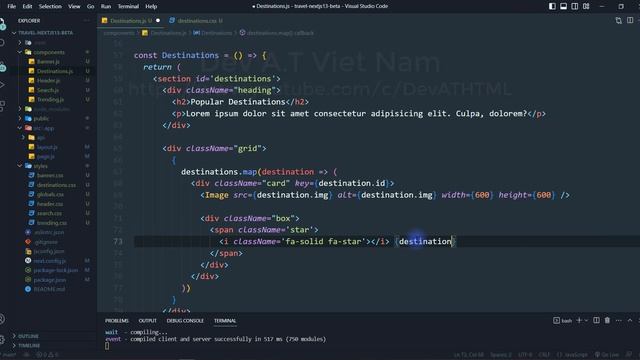Toggle bottom panel layout icon
This screenshot has width=640, height=360.
(x=563, y=6)
